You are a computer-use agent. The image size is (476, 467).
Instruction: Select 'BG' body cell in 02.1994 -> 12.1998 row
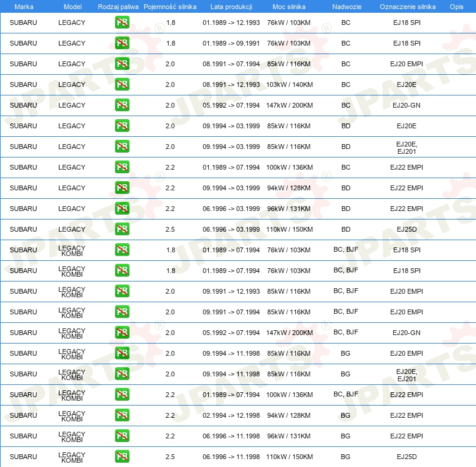[346, 415]
